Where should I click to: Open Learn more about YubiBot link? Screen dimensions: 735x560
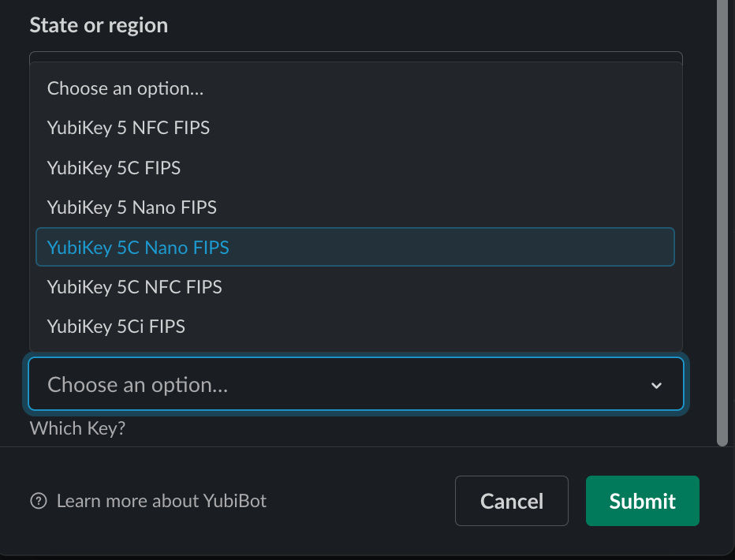(x=162, y=501)
